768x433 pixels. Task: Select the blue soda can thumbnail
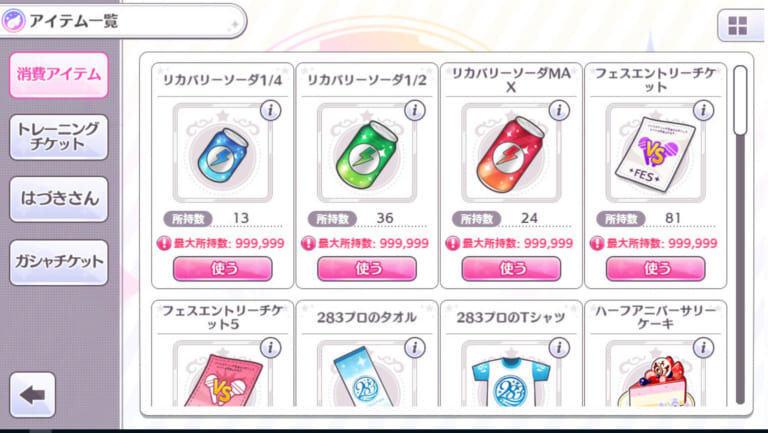click(223, 153)
